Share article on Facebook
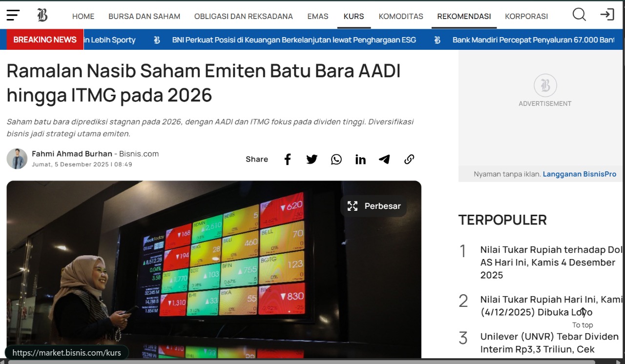625x364 pixels. coord(288,160)
